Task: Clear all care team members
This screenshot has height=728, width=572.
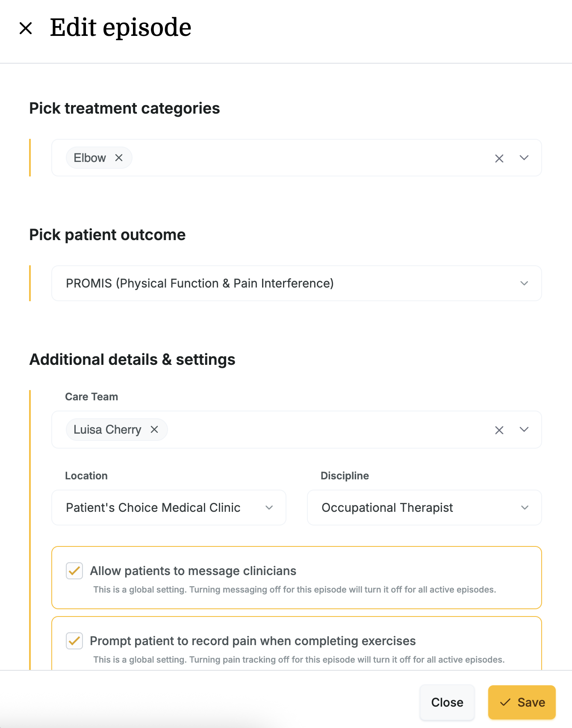Action: click(x=499, y=430)
